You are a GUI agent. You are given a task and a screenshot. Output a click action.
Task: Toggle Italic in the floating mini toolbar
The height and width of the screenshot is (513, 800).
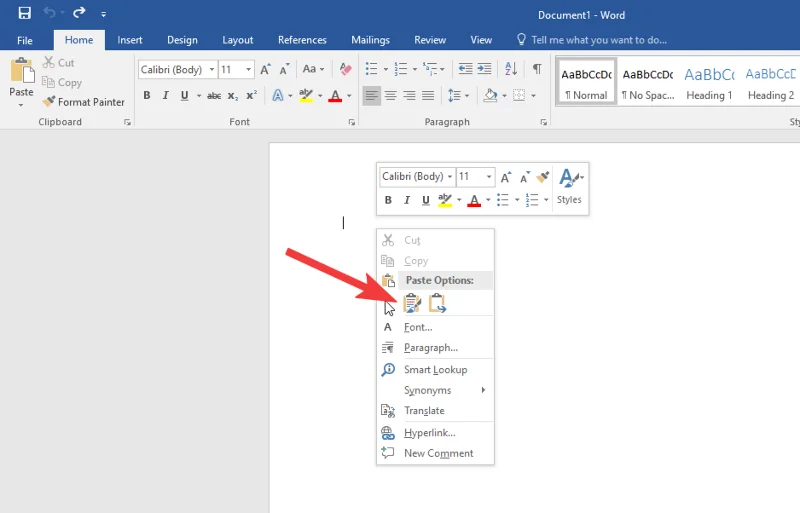pyautogui.click(x=407, y=200)
